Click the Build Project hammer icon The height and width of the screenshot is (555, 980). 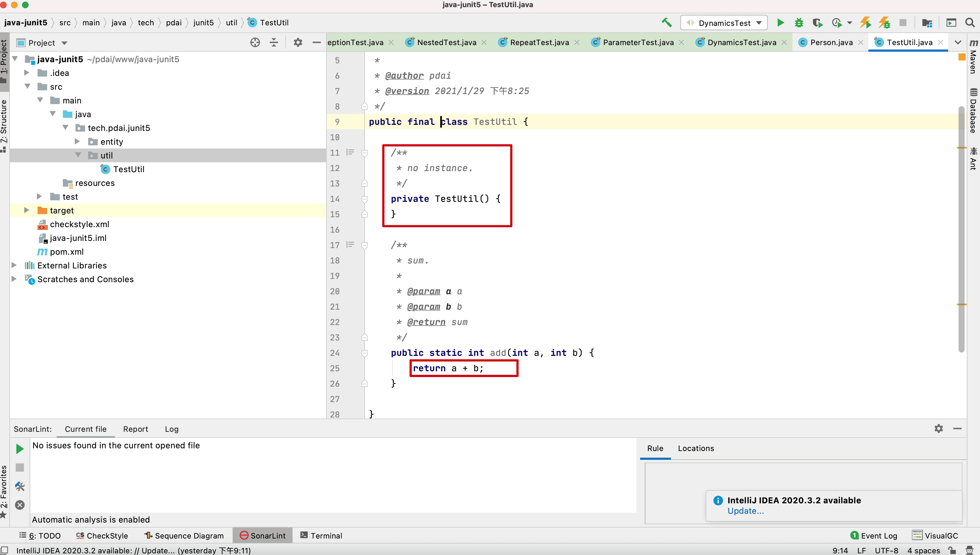[x=667, y=23]
